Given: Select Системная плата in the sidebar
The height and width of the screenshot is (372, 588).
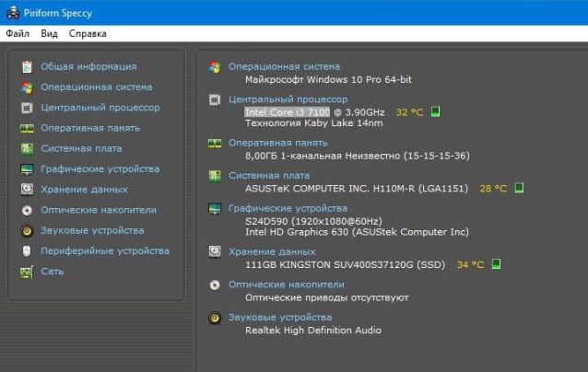Looking at the screenshot, I should coord(81,149).
